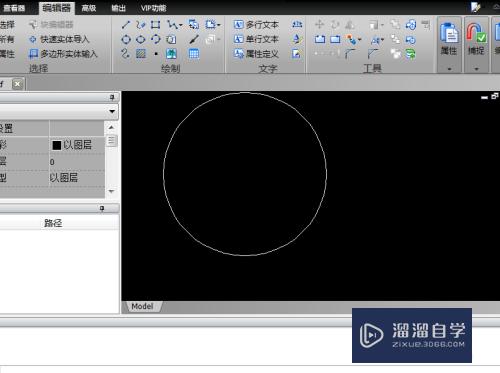Click the Chamfer corner tool
The image size is (500, 373).
[373, 53]
